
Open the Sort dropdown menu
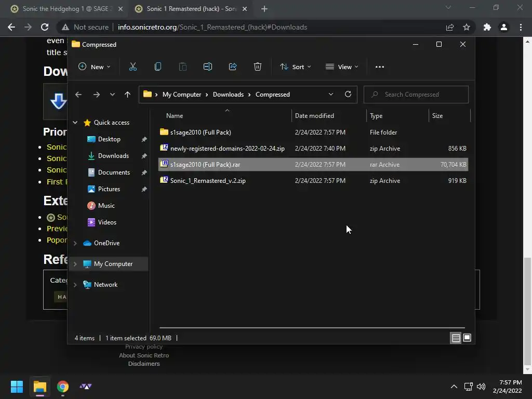[x=295, y=67]
